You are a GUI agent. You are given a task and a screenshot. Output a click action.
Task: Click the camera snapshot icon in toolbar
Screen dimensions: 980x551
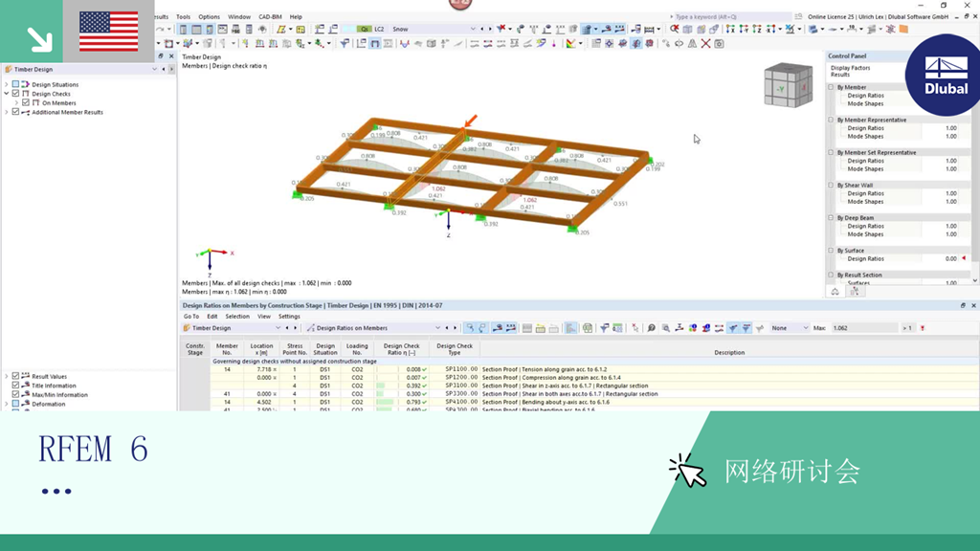(720, 44)
